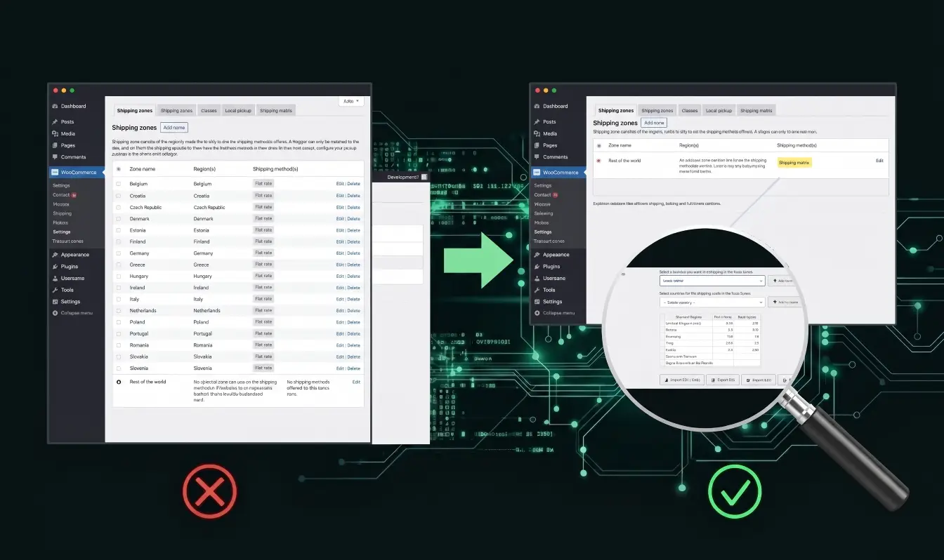The height and width of the screenshot is (560, 944).
Task: Click Add name button in left window
Action: pos(174,128)
